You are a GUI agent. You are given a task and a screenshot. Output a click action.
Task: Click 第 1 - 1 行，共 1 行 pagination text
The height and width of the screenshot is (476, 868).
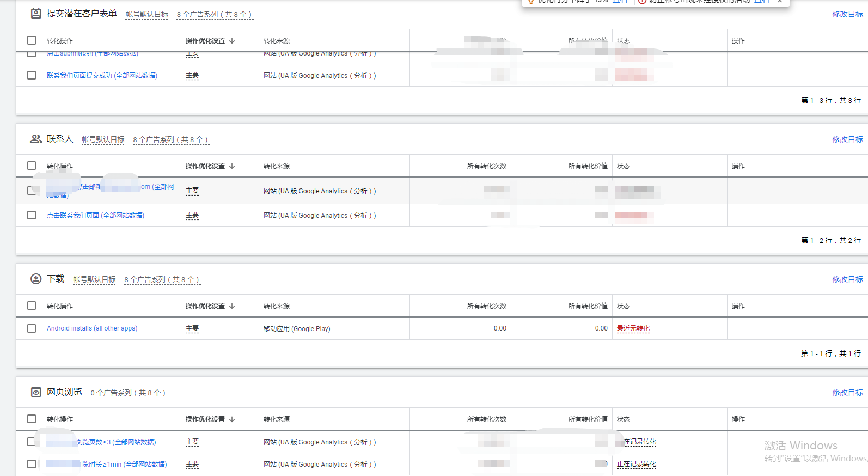pyautogui.click(x=831, y=353)
